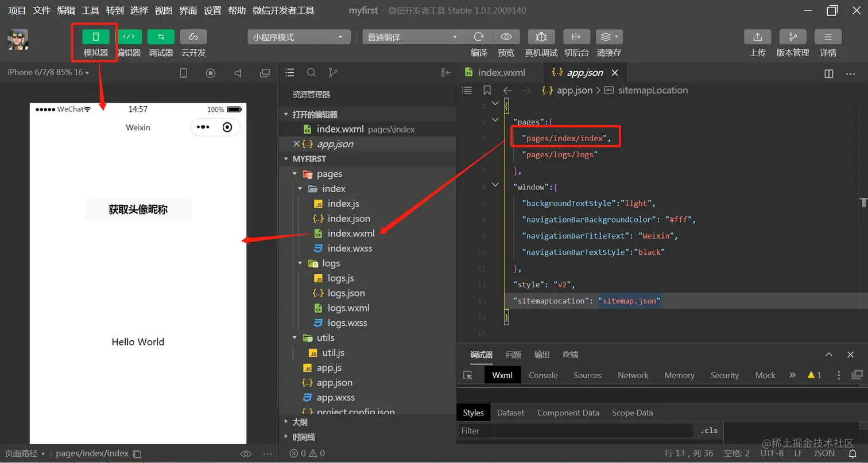Open the search icon in the sidebar

click(x=311, y=73)
